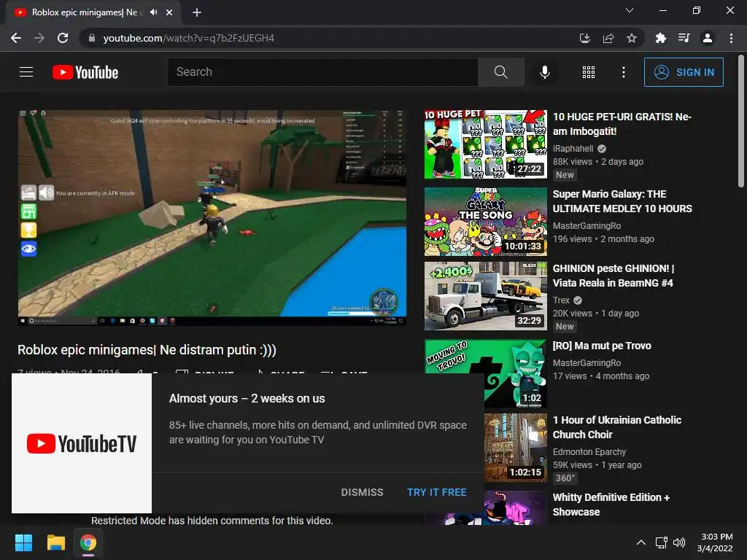
Task: Visit the Trex channel name
Action: (561, 300)
